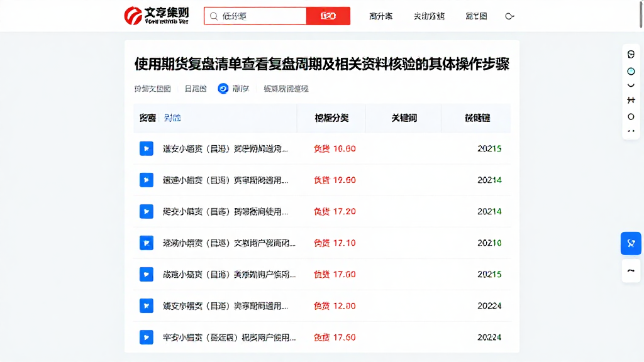Click the white tilde button below the blue one
Screen dimensions: 644x362
(631, 271)
